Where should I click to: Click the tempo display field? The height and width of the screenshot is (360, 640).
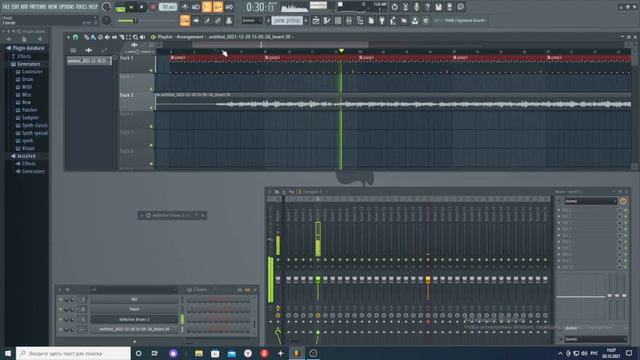(x=168, y=7)
